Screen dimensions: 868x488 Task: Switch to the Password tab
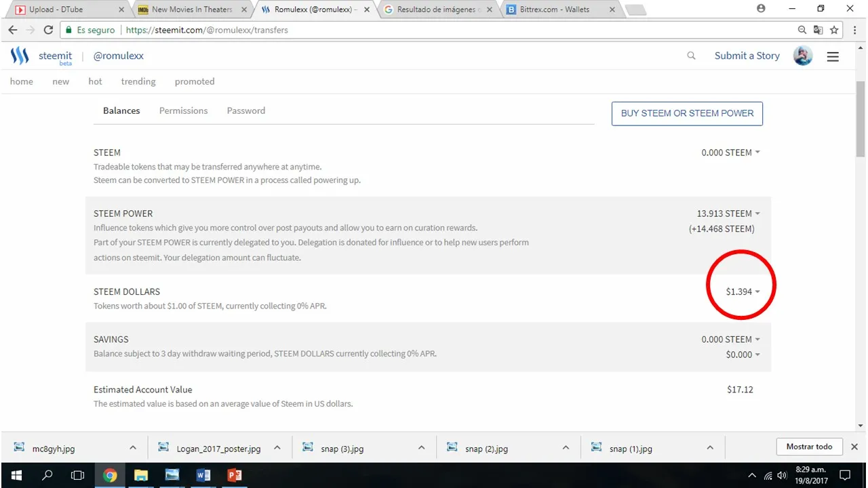(246, 110)
